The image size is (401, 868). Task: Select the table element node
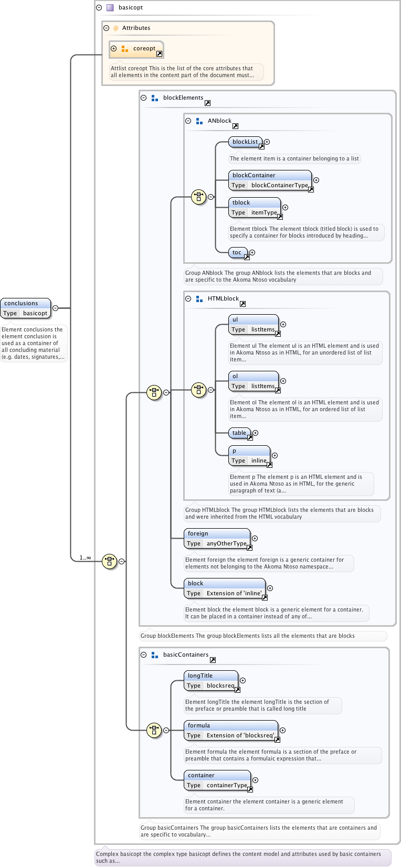(239, 433)
